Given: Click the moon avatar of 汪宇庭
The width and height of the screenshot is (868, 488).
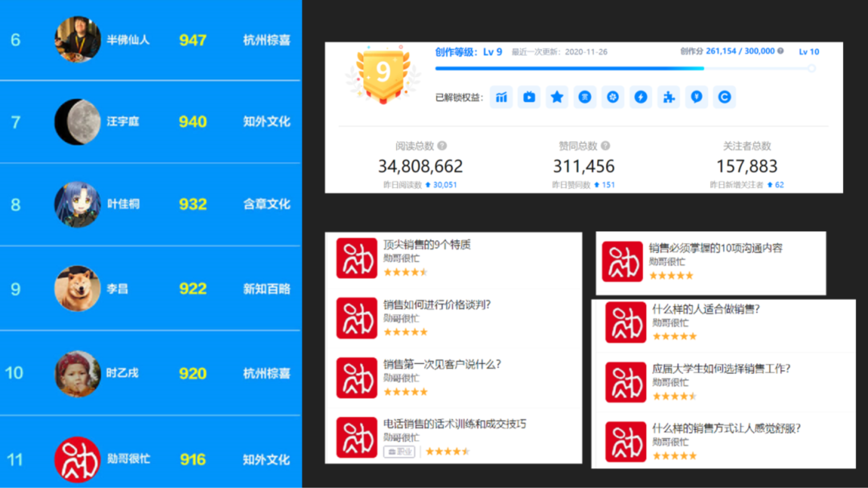Looking at the screenshot, I should pos(78,122).
